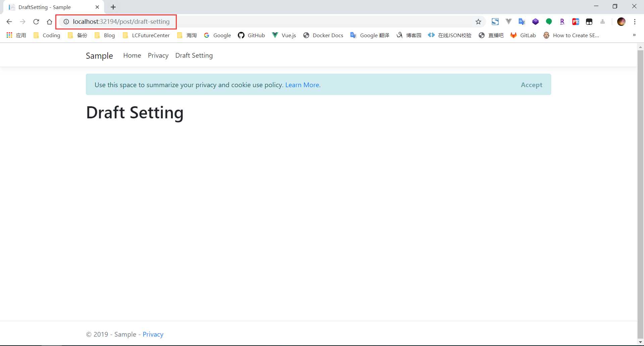Open the LCFutureCenter bookmarks folder
The height and width of the screenshot is (346, 644).
tap(146, 35)
